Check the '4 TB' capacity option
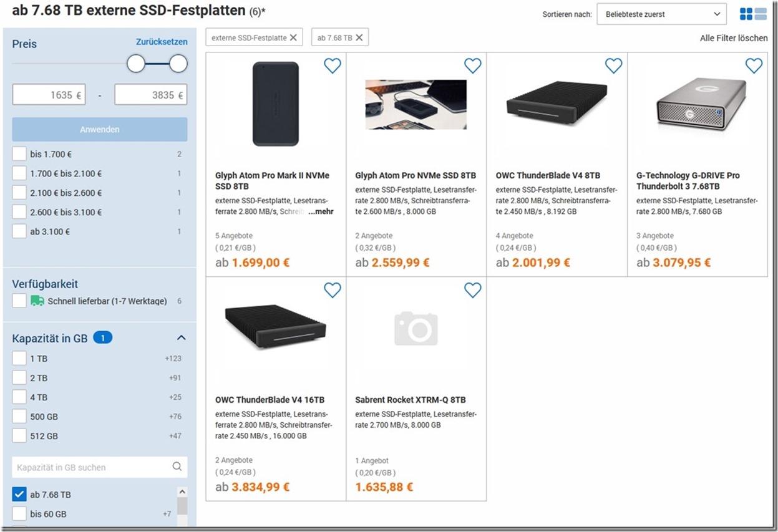Screen dimensions: 778x532 tap(19, 397)
